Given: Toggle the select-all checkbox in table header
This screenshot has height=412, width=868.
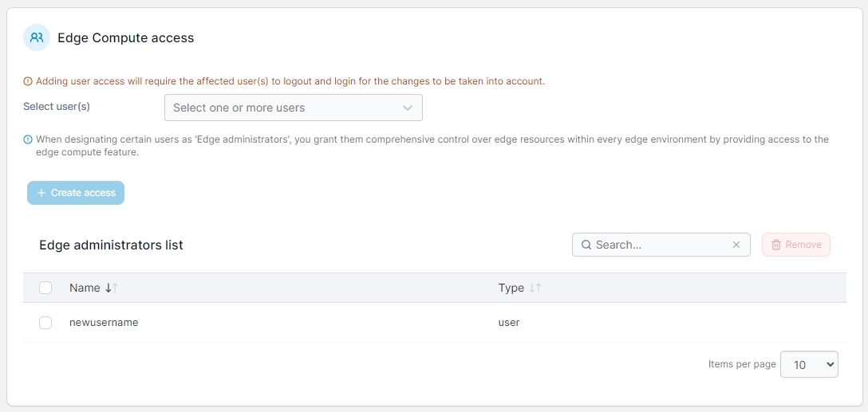Looking at the screenshot, I should pos(45,288).
